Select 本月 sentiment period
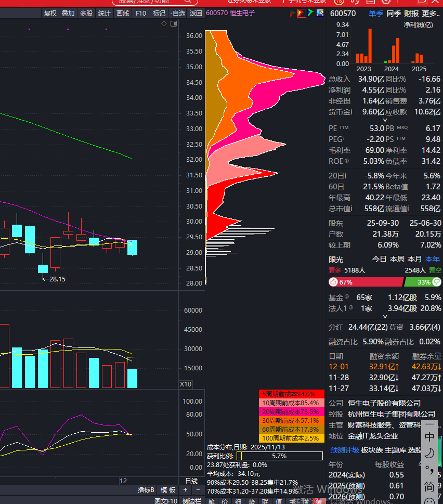This screenshot has height=504, width=443. click(x=414, y=259)
